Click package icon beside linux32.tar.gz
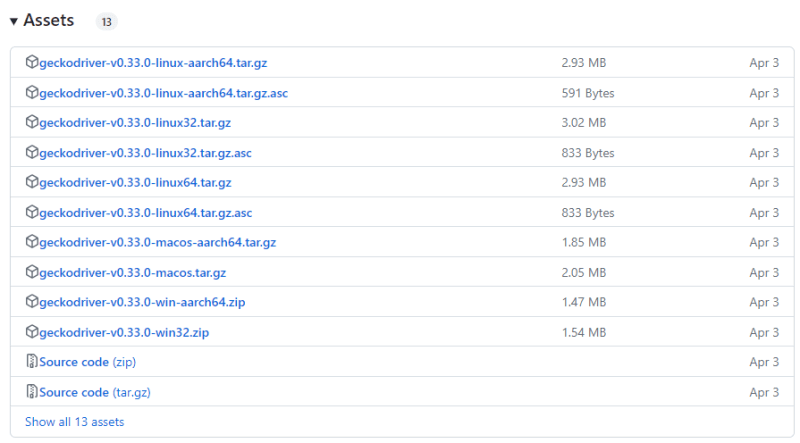Image resolution: width=800 pixels, height=443 pixels. 32,123
